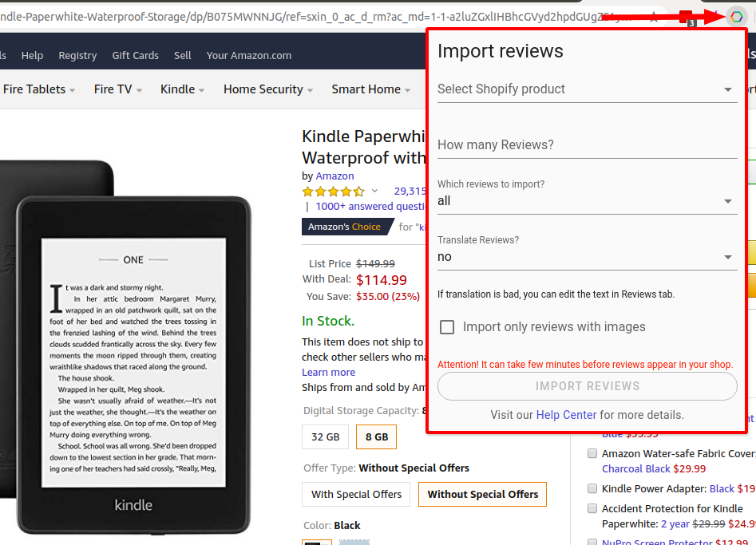Open Sell in Amazon navigation
Screen dimensions: 756x545
[183, 55]
